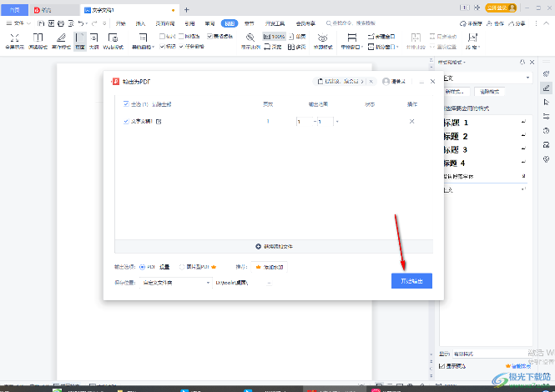Viewport: 555px width, 392px height.
Task: Remove the 文字文稿1 file with the X icon
Action: 411,121
